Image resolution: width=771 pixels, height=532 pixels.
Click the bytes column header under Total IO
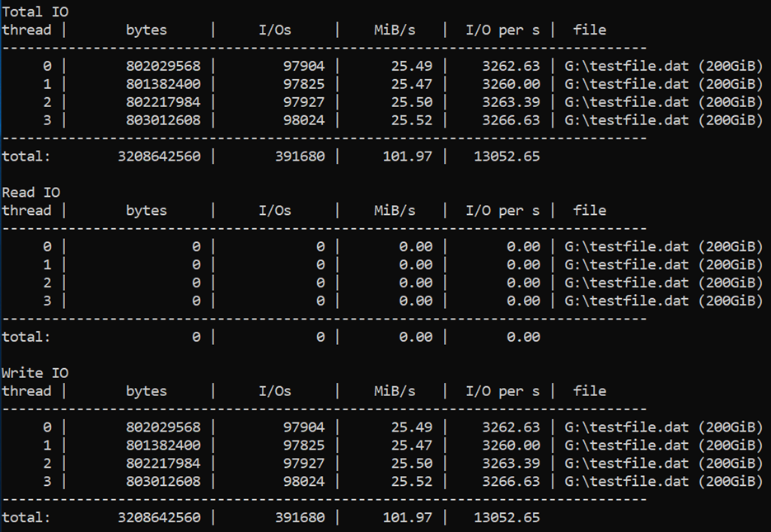pos(145,30)
